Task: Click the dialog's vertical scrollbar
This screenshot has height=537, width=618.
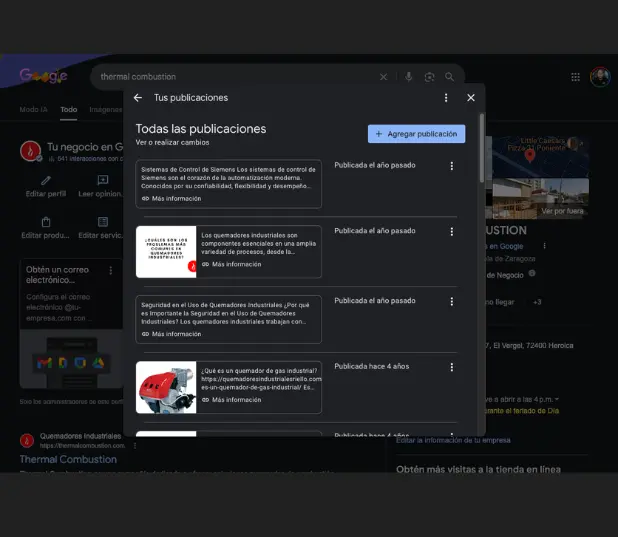Action: pyautogui.click(x=482, y=148)
